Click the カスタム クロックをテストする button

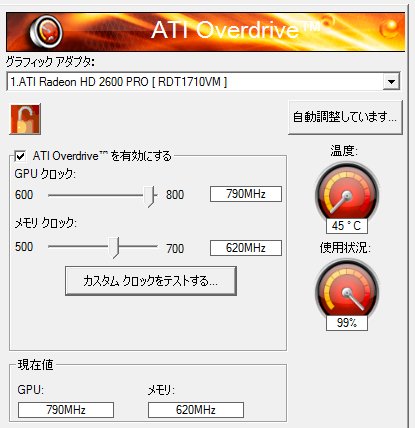151,281
